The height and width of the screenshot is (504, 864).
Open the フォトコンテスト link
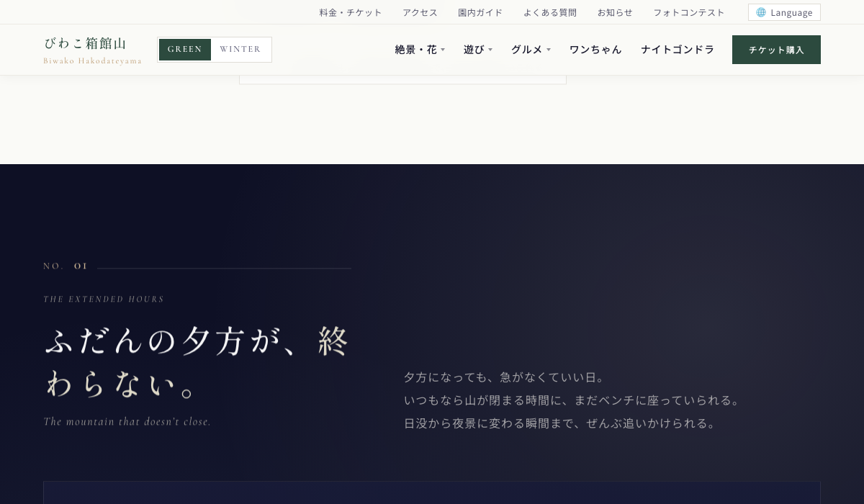(689, 12)
